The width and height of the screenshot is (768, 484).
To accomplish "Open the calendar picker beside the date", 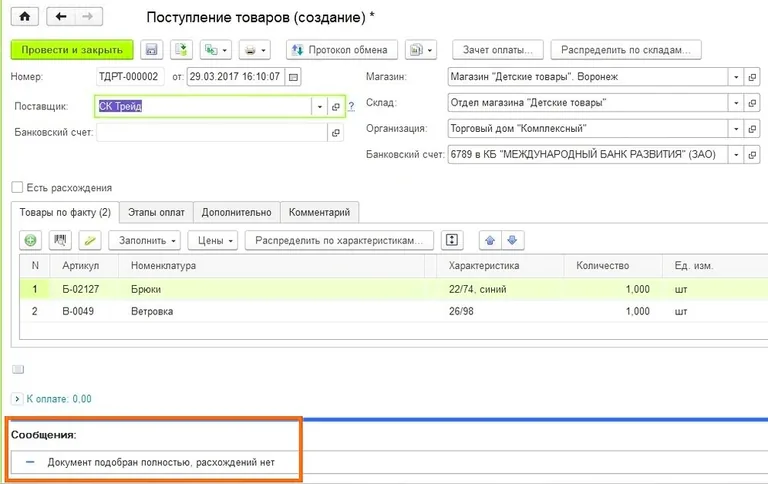I will pyautogui.click(x=293, y=77).
